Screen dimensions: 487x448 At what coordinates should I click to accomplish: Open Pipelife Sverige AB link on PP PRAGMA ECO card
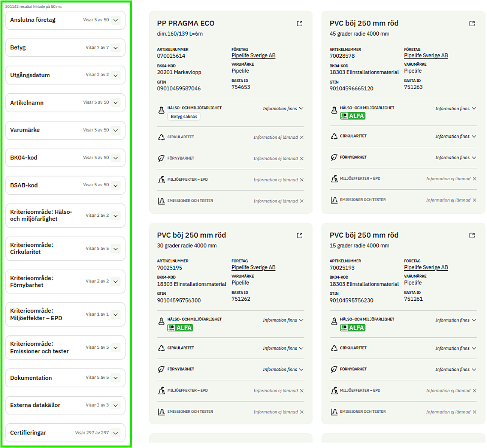point(253,55)
